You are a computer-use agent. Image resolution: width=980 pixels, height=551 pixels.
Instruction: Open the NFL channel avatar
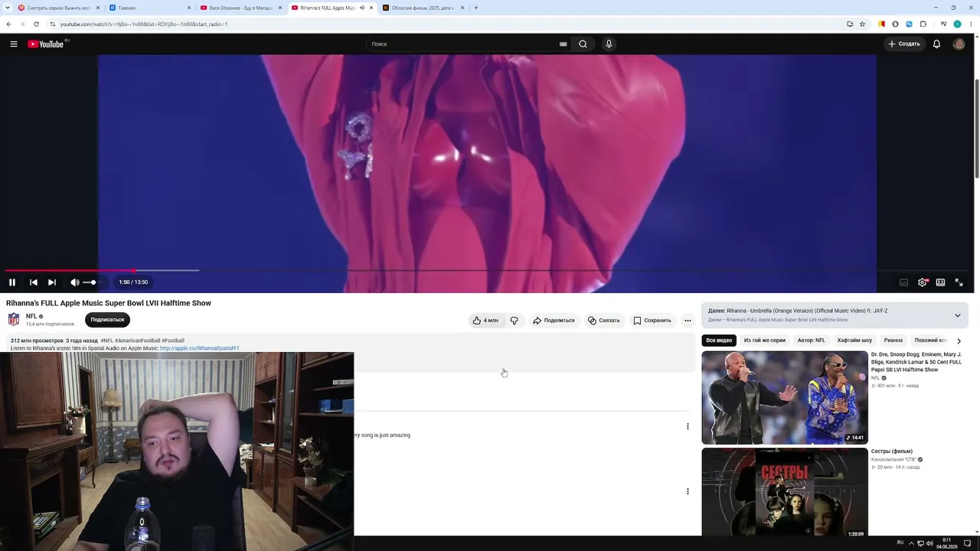(x=14, y=320)
